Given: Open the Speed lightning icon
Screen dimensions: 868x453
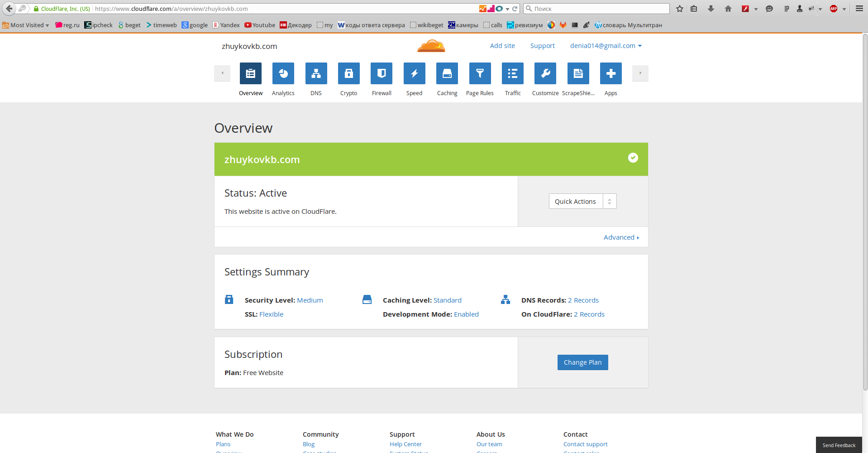Looking at the screenshot, I should point(415,73).
